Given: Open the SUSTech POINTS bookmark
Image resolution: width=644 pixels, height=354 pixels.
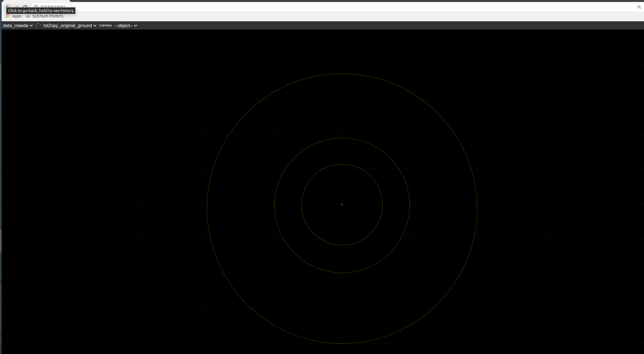Looking at the screenshot, I should (x=48, y=16).
